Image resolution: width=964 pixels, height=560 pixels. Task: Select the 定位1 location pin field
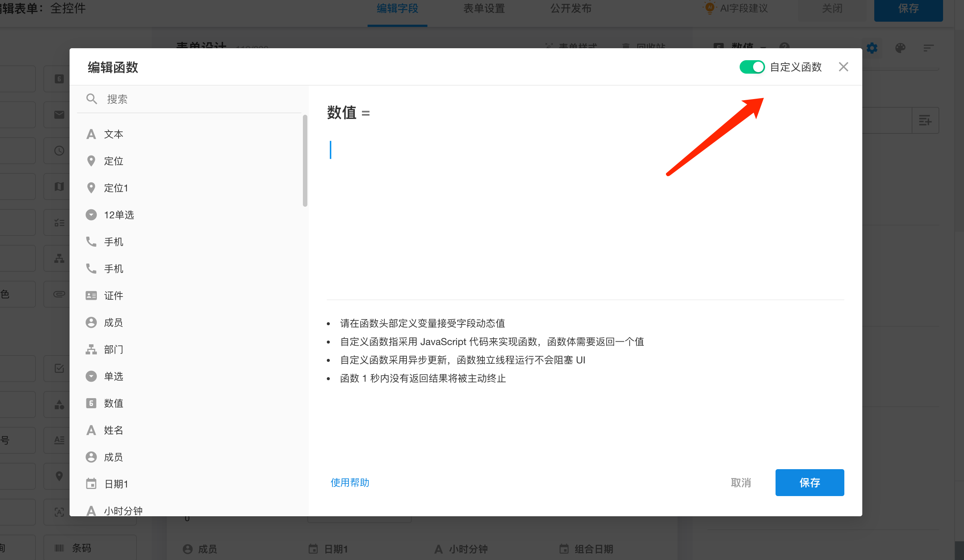(x=116, y=188)
